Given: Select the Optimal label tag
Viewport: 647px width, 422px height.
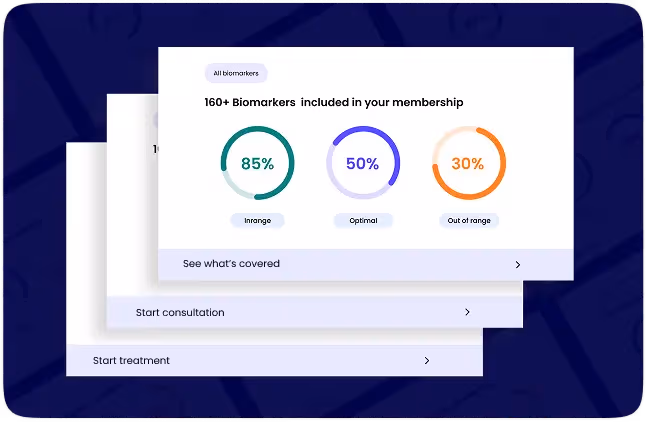Looking at the screenshot, I should click(x=363, y=220).
